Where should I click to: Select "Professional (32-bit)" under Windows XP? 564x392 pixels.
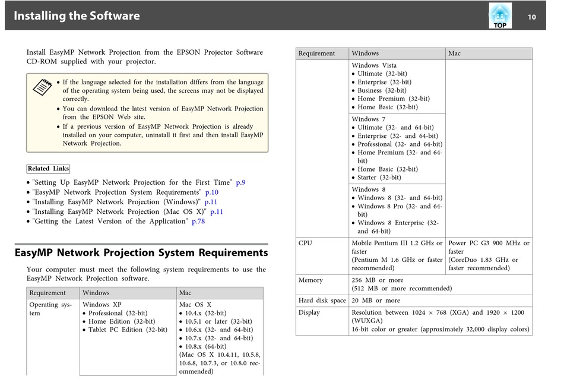coord(118,313)
